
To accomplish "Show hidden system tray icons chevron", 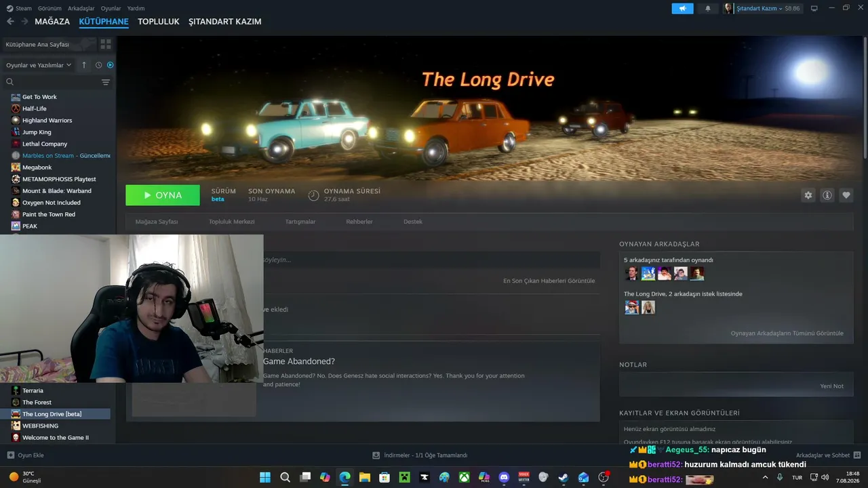I will click(766, 477).
